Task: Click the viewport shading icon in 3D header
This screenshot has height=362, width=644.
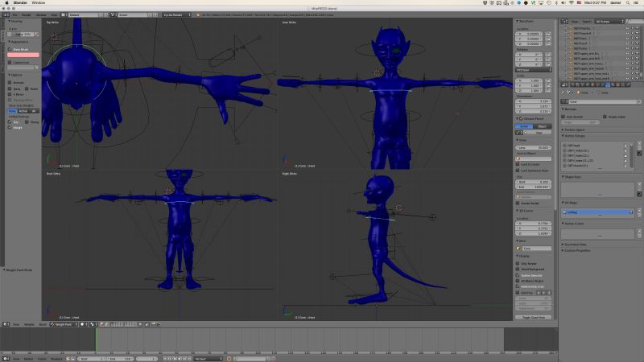Action: pyautogui.click(x=82, y=324)
